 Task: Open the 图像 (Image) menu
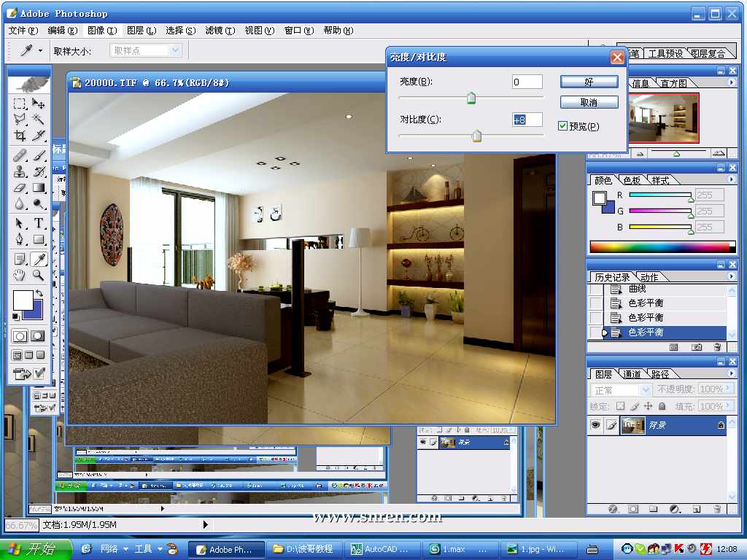tap(102, 31)
